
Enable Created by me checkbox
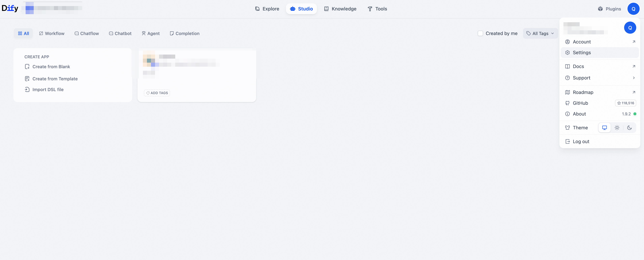tap(480, 34)
